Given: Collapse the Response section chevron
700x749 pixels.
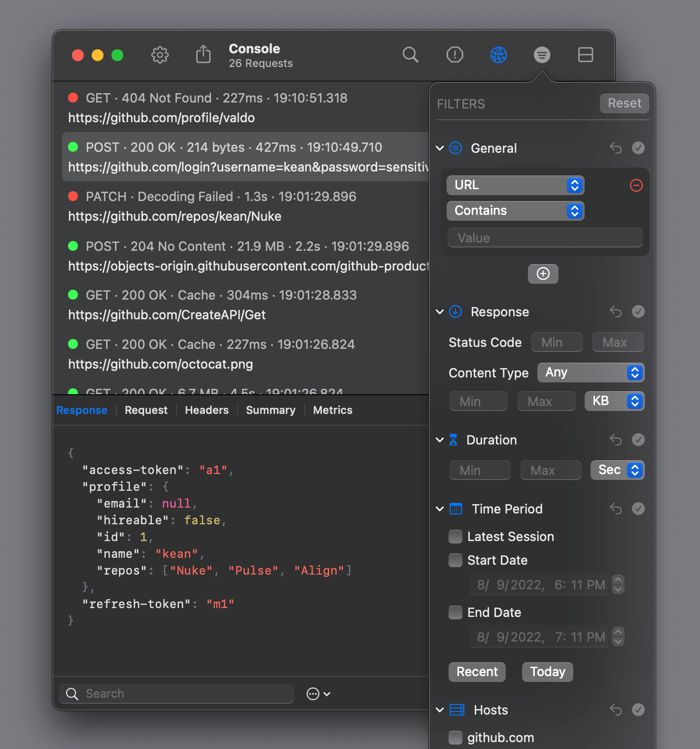Looking at the screenshot, I should pos(440,311).
